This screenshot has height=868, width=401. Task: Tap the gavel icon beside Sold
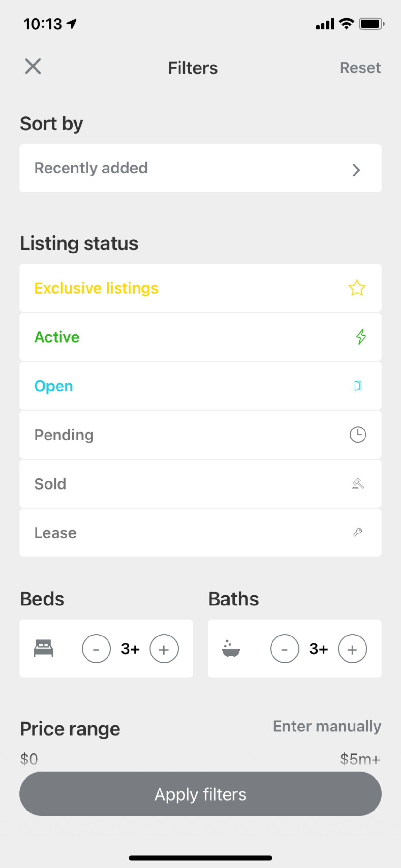pyautogui.click(x=358, y=483)
